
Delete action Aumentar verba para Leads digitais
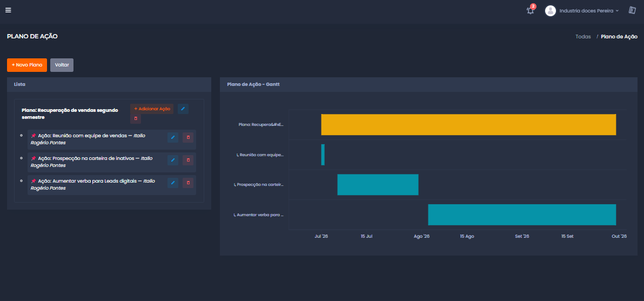point(188,182)
